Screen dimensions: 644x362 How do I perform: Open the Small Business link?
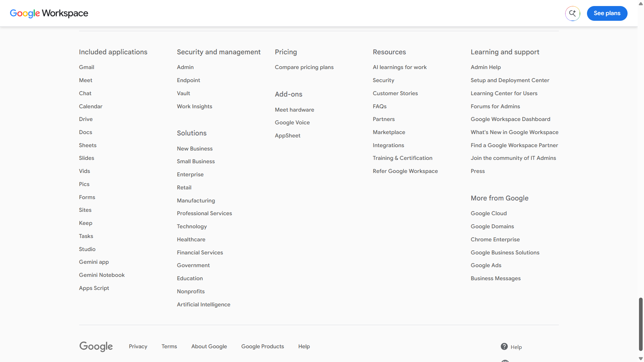pyautogui.click(x=196, y=162)
